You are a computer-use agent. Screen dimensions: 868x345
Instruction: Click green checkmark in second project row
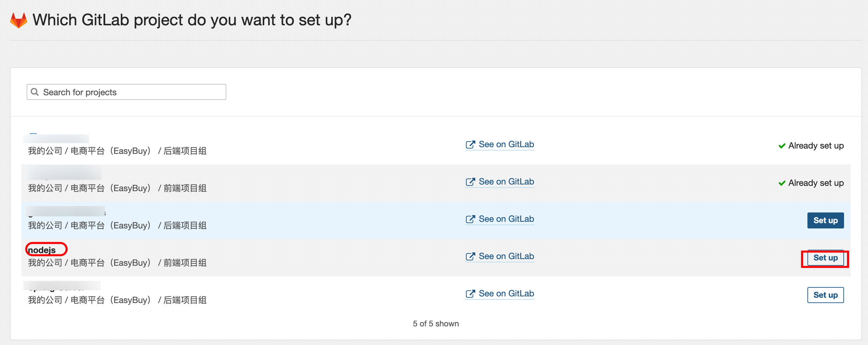pyautogui.click(x=782, y=183)
